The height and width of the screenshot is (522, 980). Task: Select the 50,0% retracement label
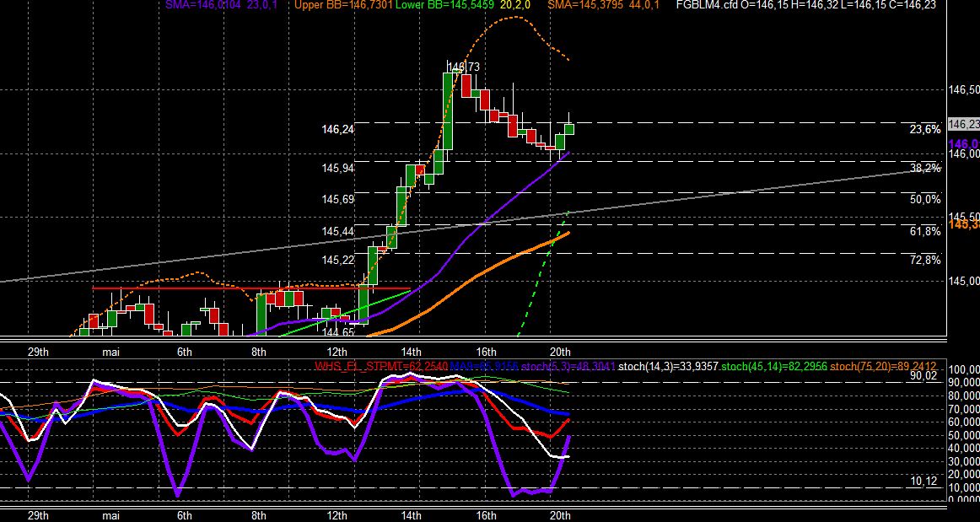click(925, 199)
